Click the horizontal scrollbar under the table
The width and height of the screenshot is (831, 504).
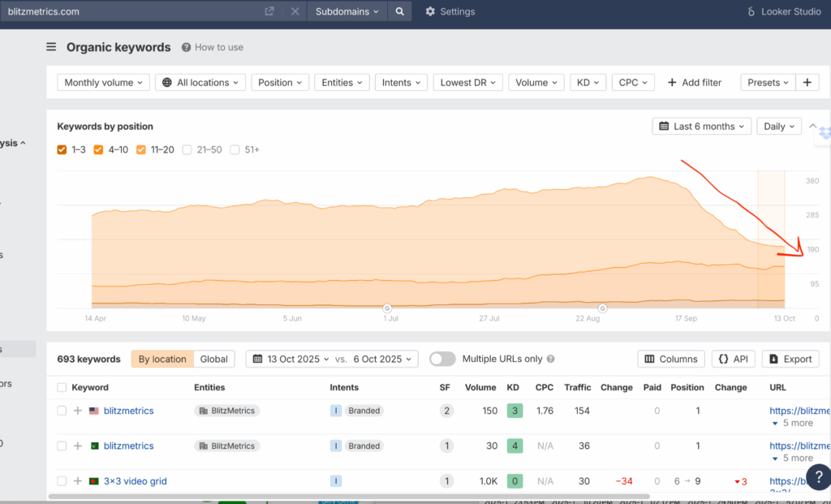[x=349, y=496]
